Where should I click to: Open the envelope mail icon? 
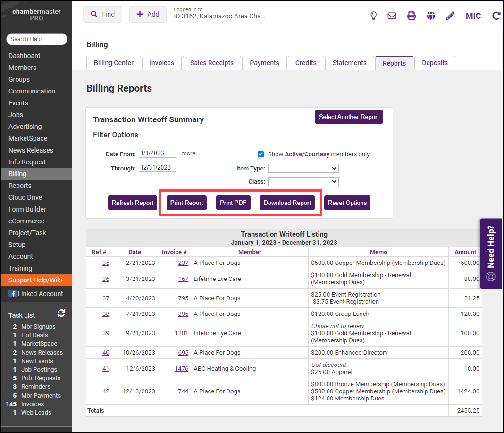pos(392,16)
